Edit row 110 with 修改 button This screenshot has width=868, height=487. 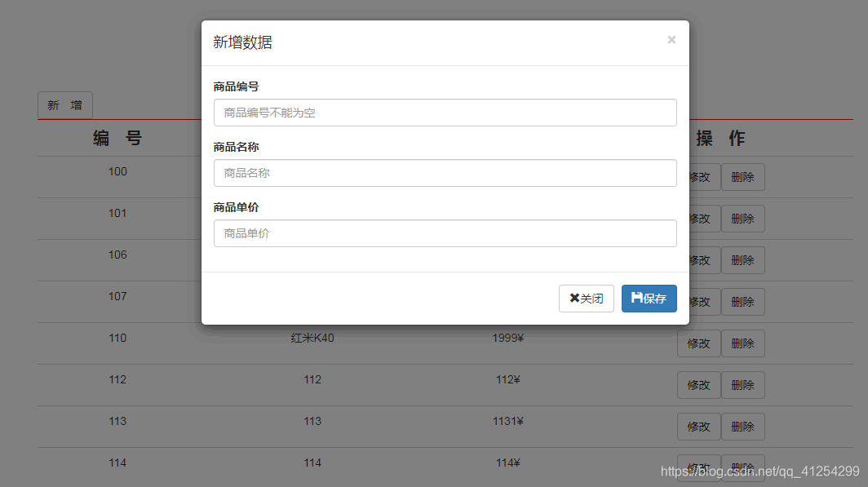(698, 343)
